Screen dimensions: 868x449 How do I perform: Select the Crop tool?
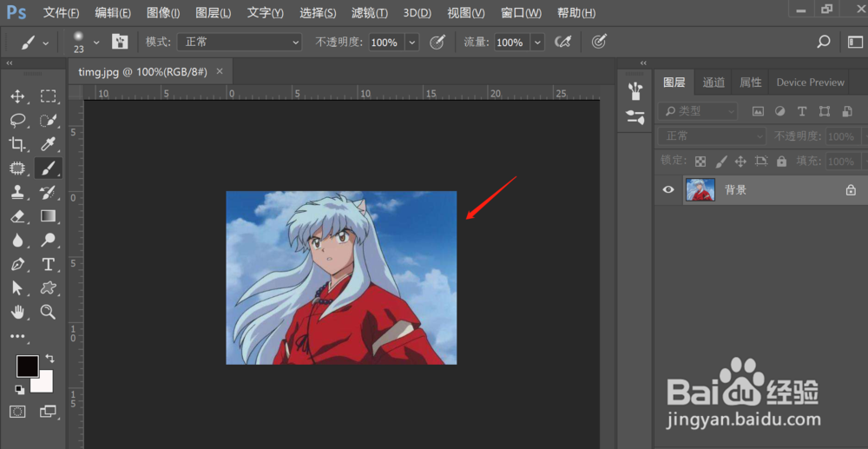[x=17, y=144]
